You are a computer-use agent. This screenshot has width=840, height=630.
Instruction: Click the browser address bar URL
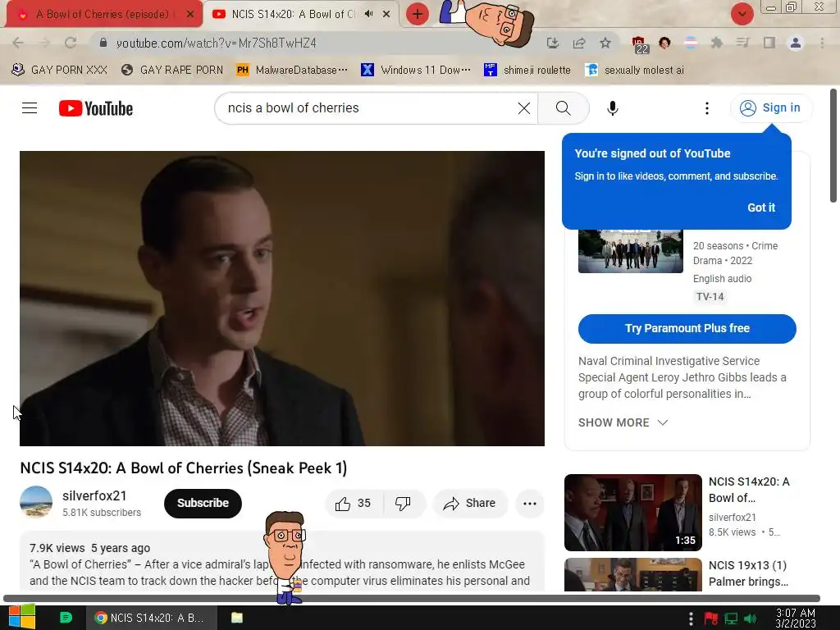point(217,43)
